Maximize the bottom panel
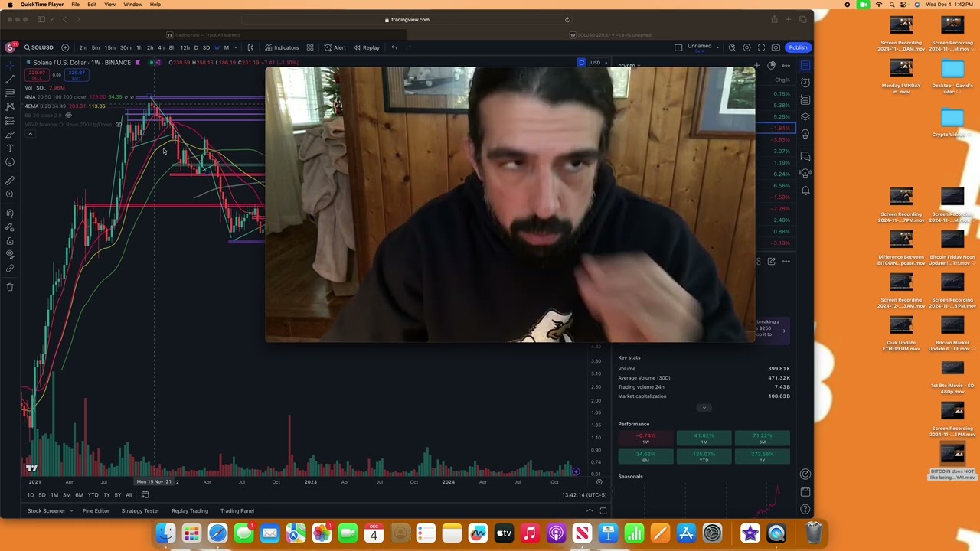Image resolution: width=980 pixels, height=551 pixels. (x=603, y=510)
